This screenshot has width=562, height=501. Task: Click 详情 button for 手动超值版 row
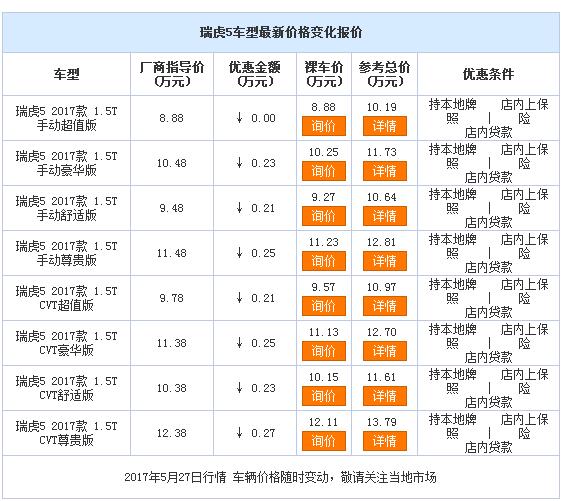click(385, 126)
